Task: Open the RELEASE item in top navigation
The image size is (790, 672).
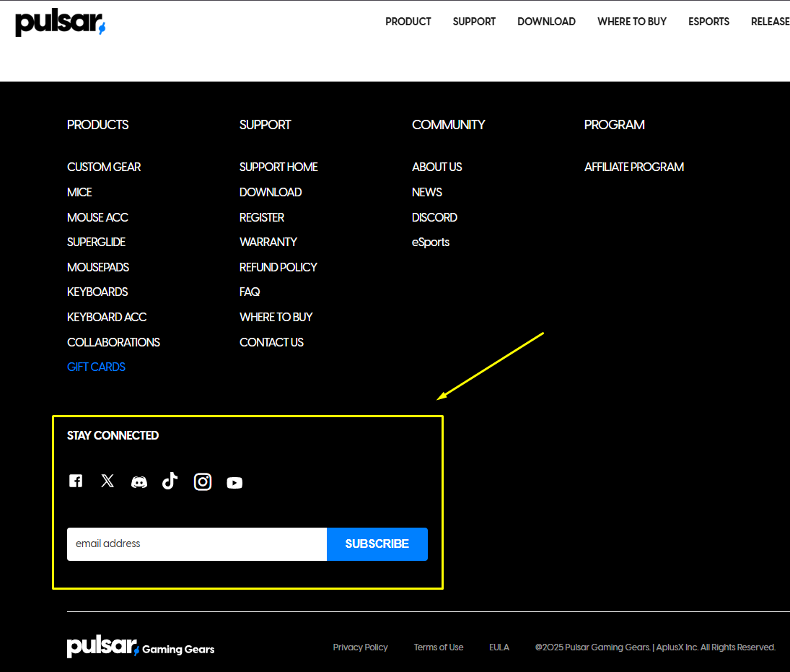Action: [x=771, y=22]
